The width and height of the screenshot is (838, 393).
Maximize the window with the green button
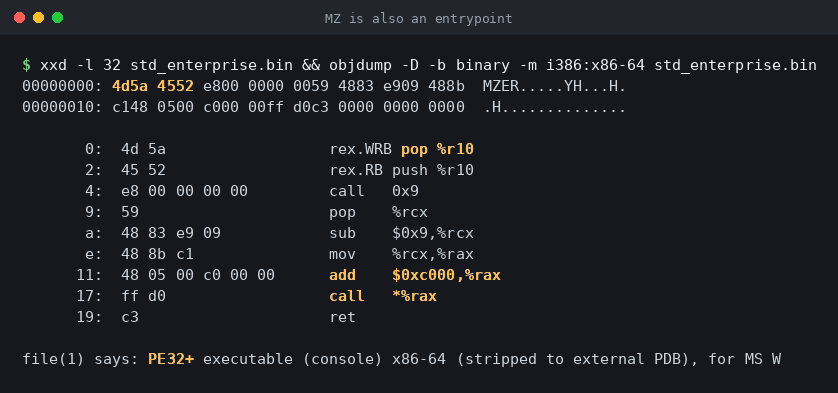pyautogui.click(x=58, y=18)
